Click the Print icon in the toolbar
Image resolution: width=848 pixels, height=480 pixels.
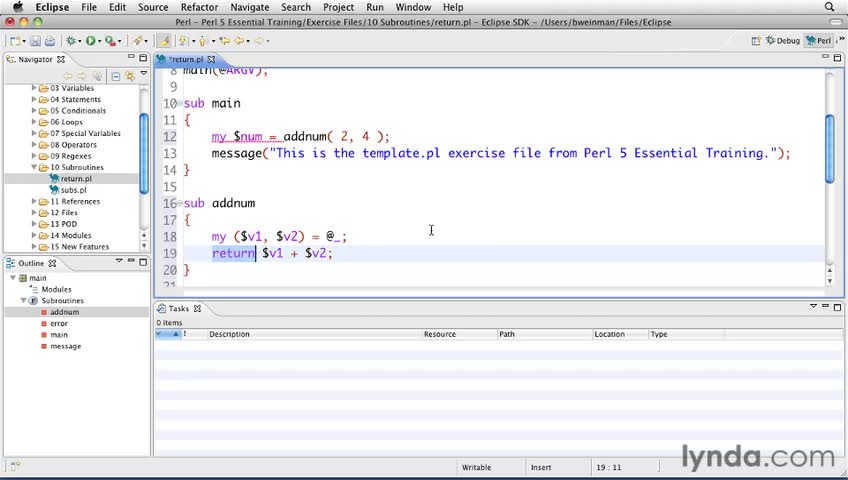[49, 41]
